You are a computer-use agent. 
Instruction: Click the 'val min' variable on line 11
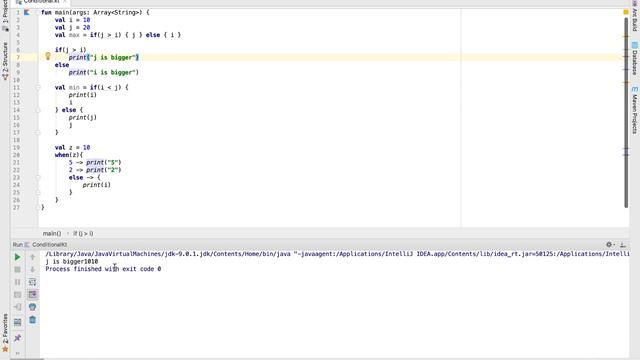(x=67, y=87)
